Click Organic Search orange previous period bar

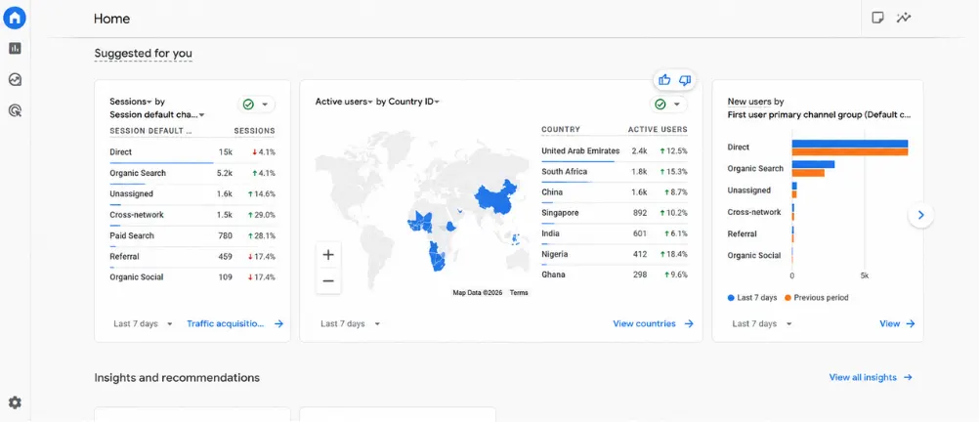click(x=808, y=173)
